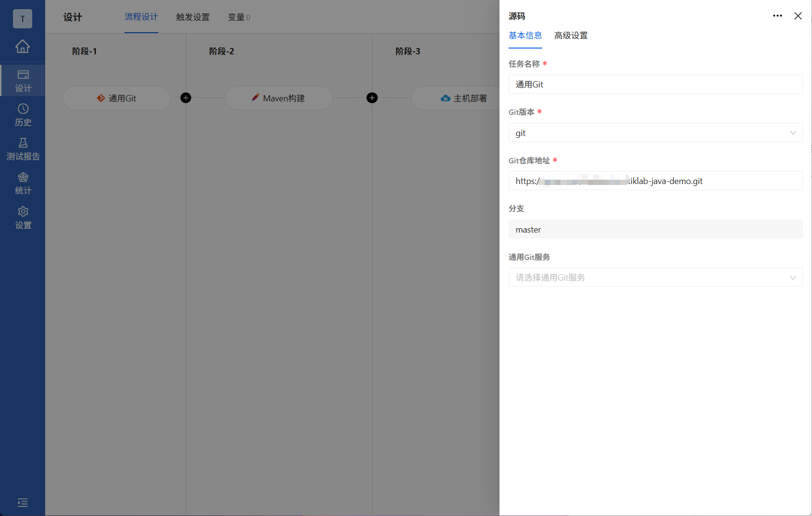Add a task between 阶段-1 and 阶段-2

point(186,98)
